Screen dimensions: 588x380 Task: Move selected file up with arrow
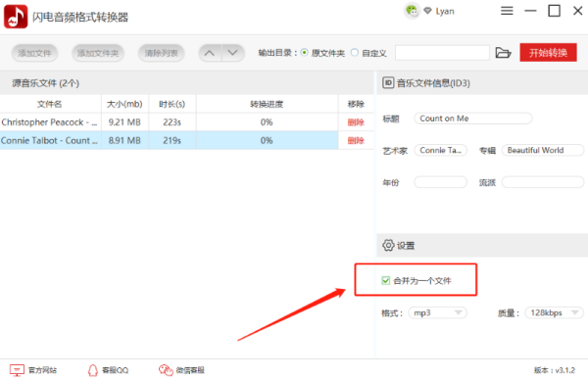[x=210, y=53]
